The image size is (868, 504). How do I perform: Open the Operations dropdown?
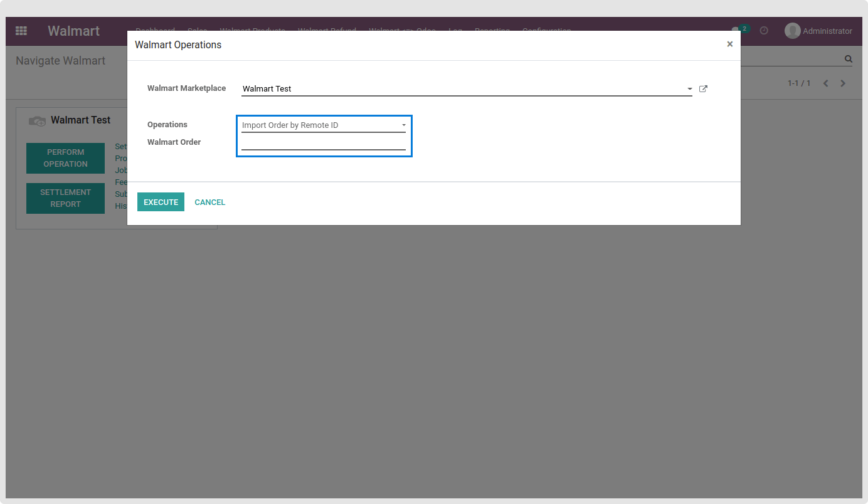(x=324, y=125)
